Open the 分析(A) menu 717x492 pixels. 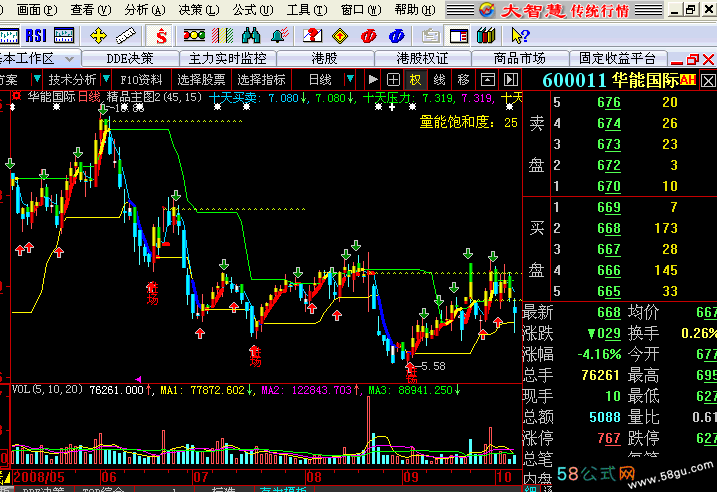click(x=144, y=10)
